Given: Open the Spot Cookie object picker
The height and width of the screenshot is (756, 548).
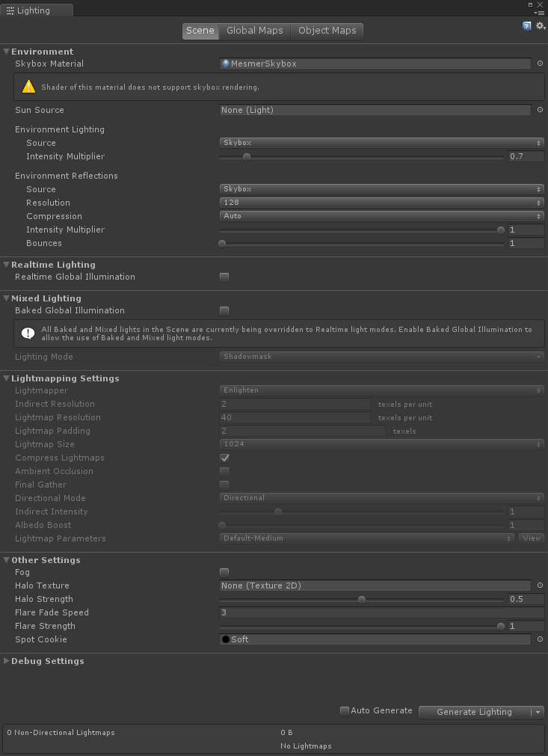Looking at the screenshot, I should [x=540, y=639].
